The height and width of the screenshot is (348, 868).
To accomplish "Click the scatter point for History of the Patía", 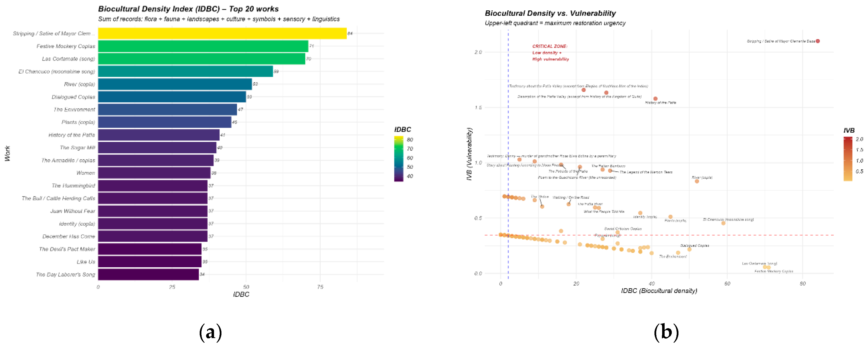I will coord(655,99).
